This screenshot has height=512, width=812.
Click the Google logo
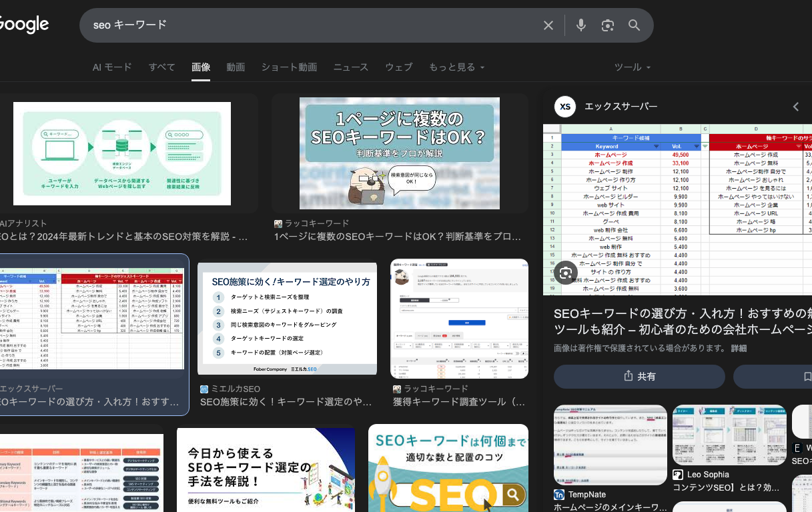pyautogui.click(x=24, y=25)
